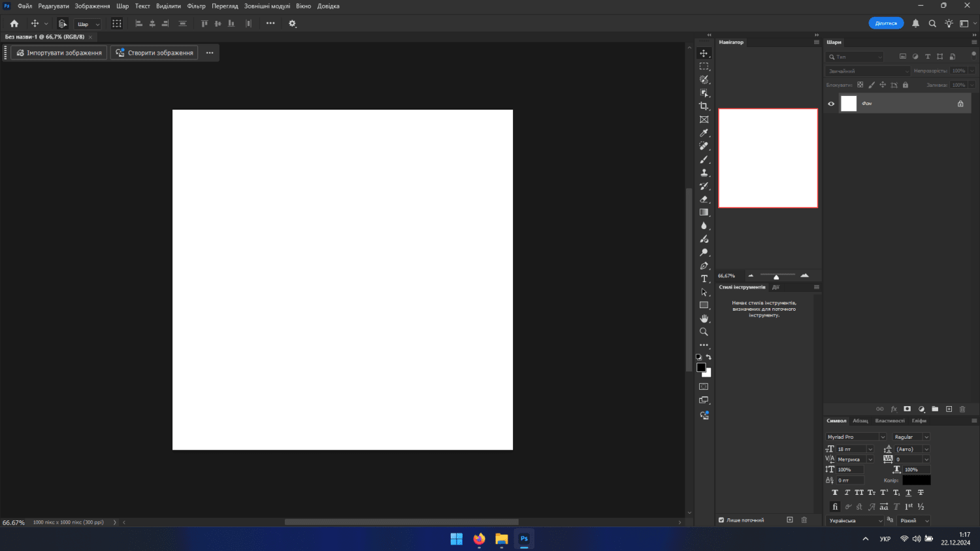Switch to the Абзац tab
Screen dimensions: 980x551
point(860,421)
